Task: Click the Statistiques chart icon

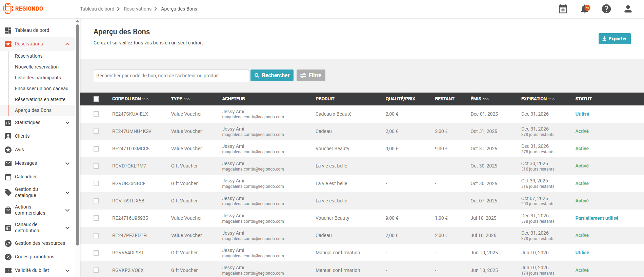Action: point(8,123)
